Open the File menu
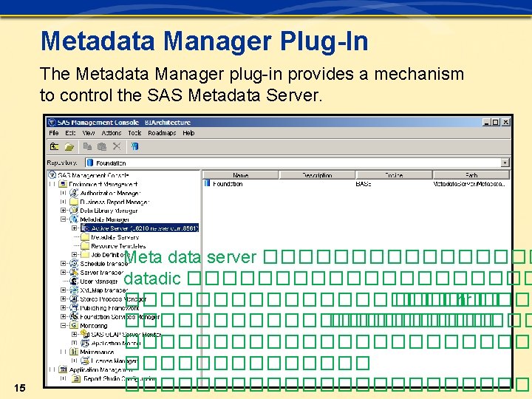The width and height of the screenshot is (532, 399). [54, 133]
